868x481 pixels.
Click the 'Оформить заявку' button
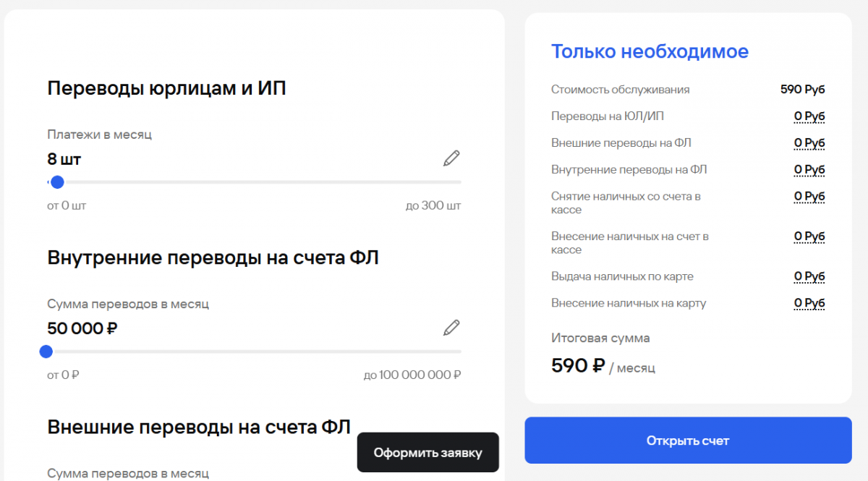click(x=427, y=453)
